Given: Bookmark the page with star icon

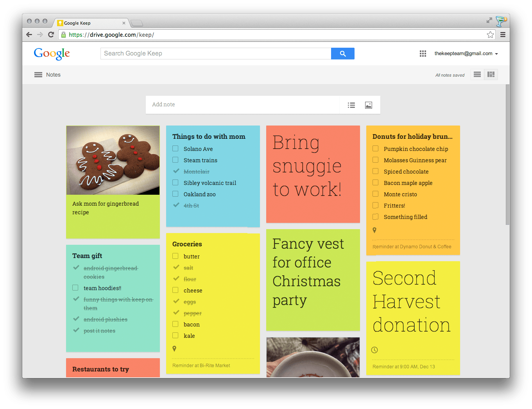Looking at the screenshot, I should click(490, 35).
